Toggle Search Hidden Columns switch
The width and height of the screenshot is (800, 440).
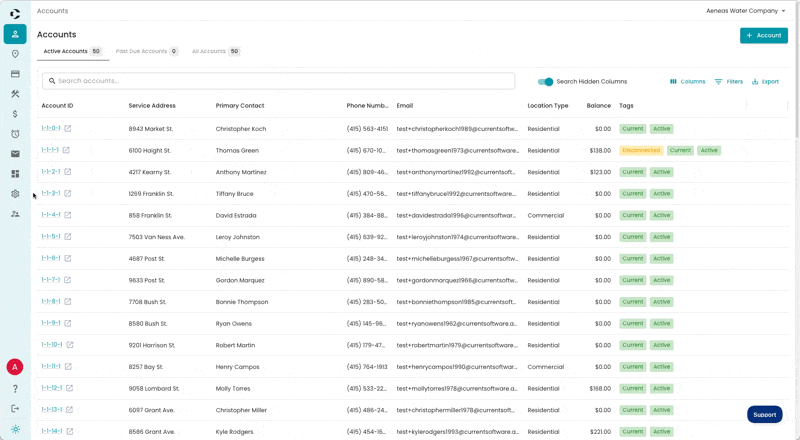[x=545, y=82]
